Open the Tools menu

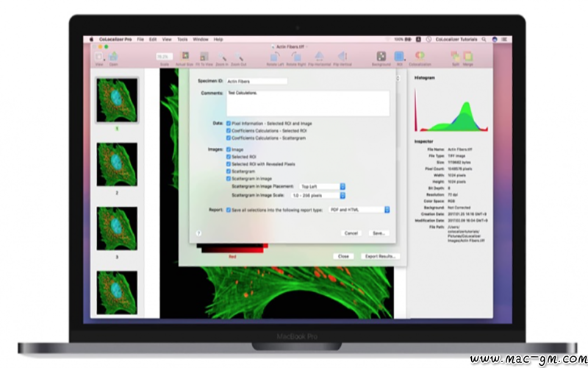[182, 39]
